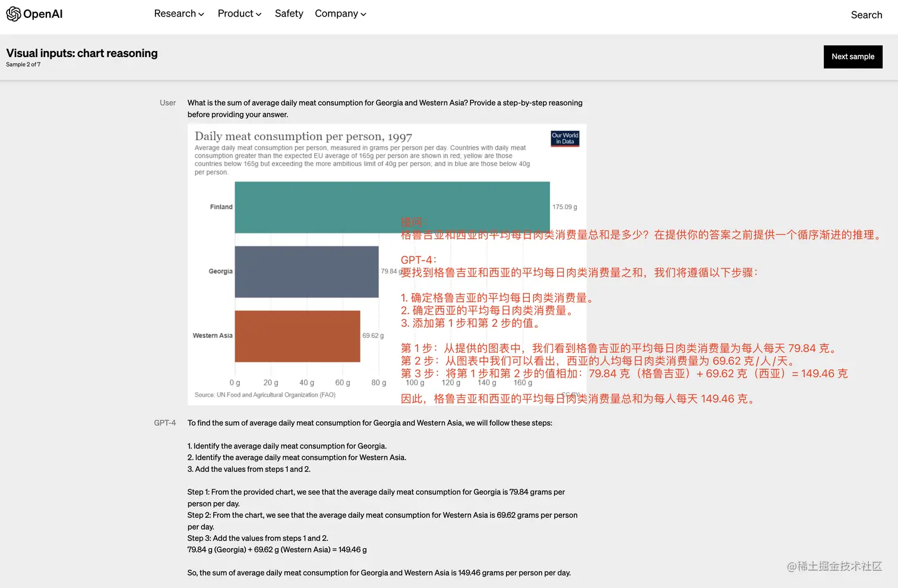Click the 'Visual inputs: chart reasoning' heading

[x=82, y=53]
